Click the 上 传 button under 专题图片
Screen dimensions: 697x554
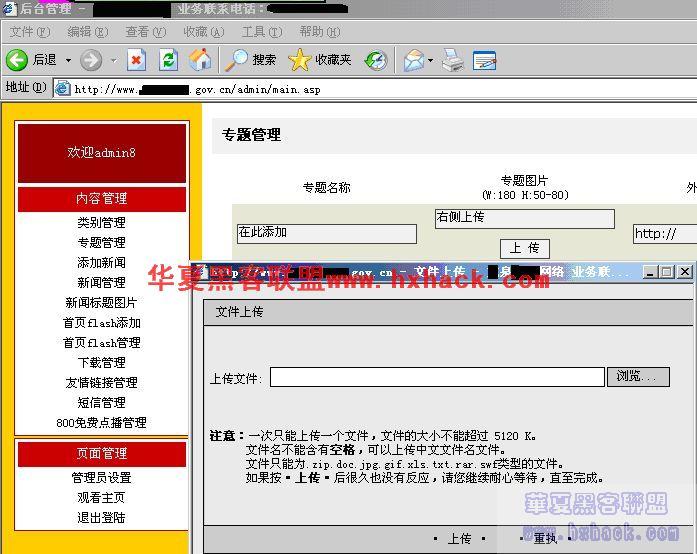[x=524, y=248]
